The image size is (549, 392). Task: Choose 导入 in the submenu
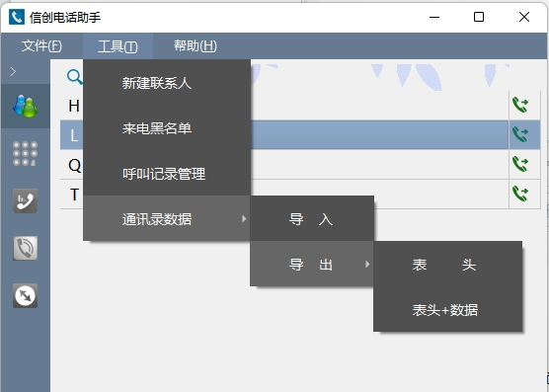312,219
